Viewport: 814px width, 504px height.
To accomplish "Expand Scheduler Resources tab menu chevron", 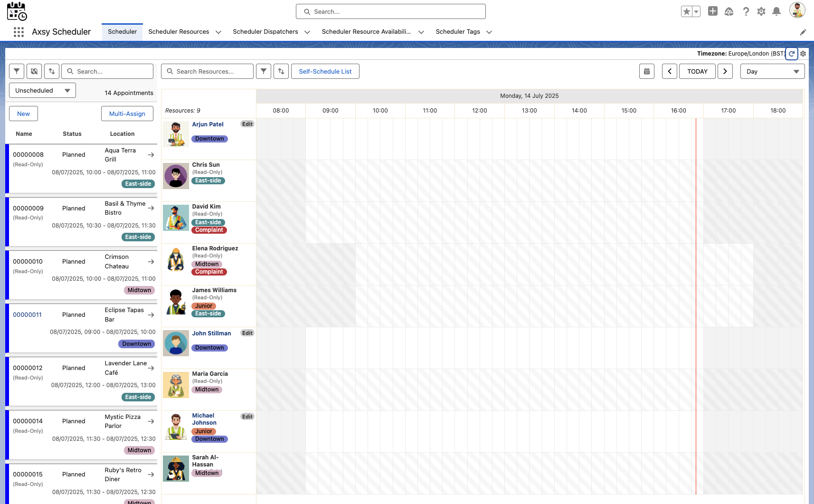I will (x=218, y=32).
